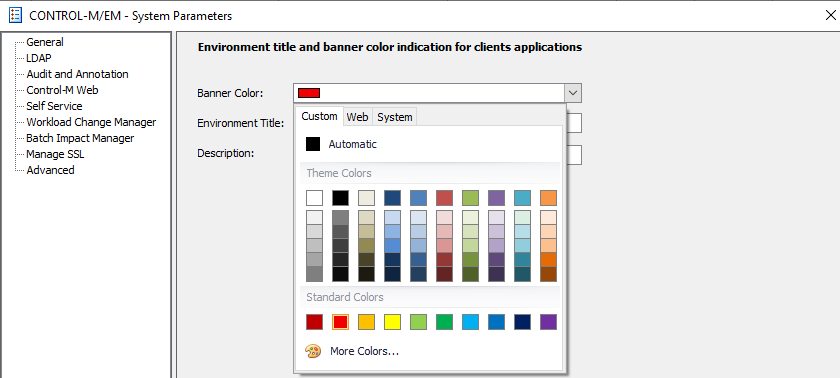Select the light blue standard color
Viewport: 840px width, 378px height.
(x=470, y=322)
